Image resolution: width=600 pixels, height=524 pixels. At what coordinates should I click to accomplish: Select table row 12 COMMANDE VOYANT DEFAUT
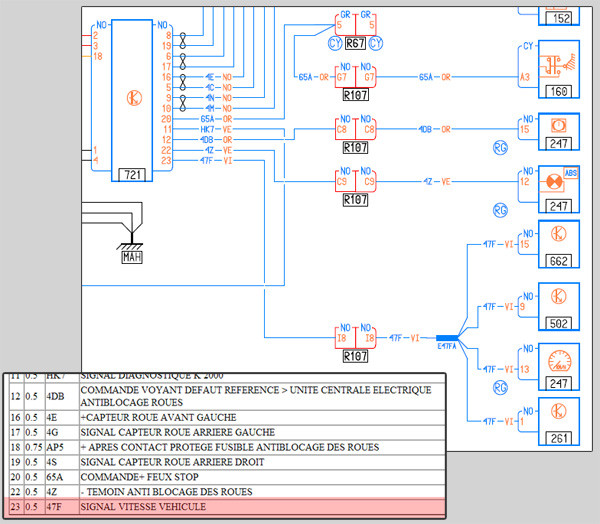coord(227,396)
